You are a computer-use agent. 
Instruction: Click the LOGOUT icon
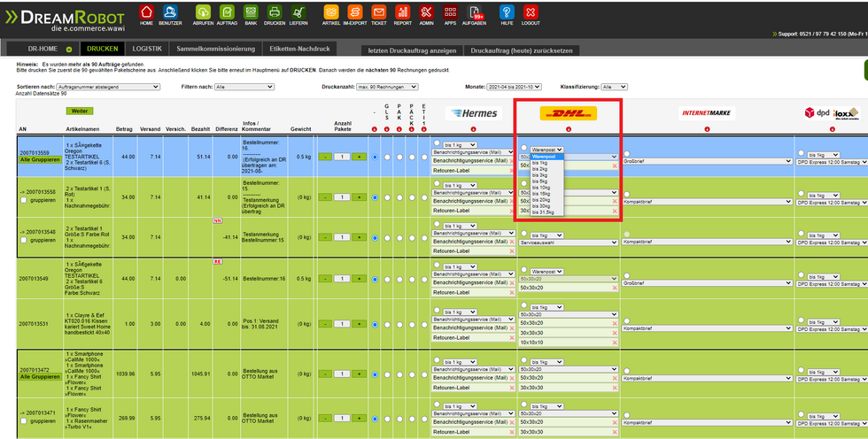point(531,12)
